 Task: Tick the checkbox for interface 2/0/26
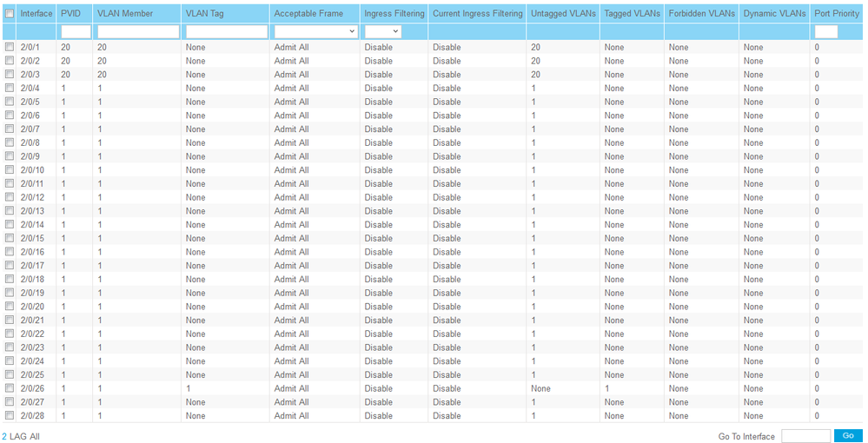tap(10, 388)
